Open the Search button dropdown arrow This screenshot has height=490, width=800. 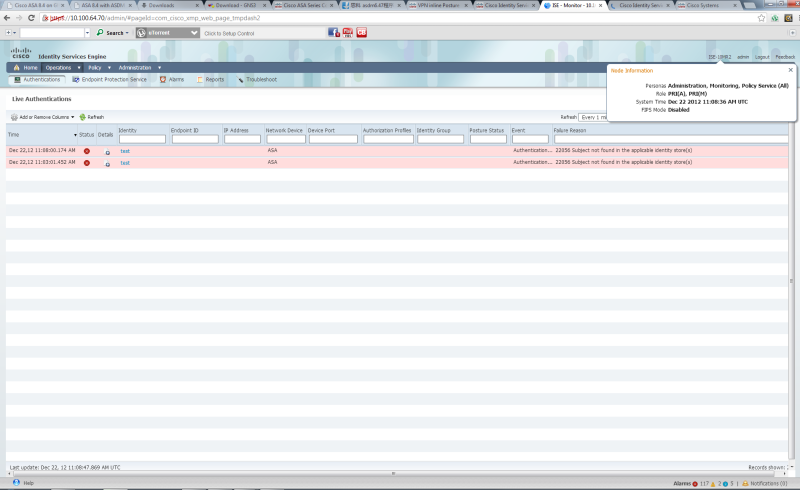[x=127, y=33]
